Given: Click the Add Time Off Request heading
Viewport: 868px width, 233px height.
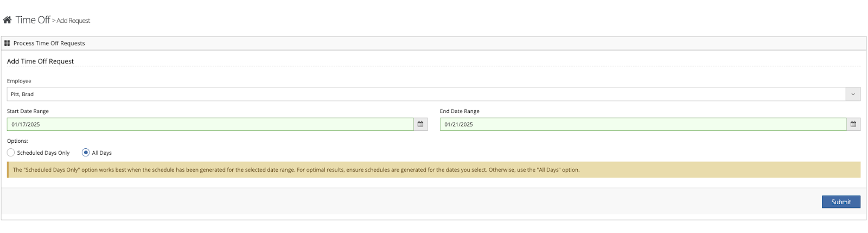Looking at the screenshot, I should tap(40, 61).
